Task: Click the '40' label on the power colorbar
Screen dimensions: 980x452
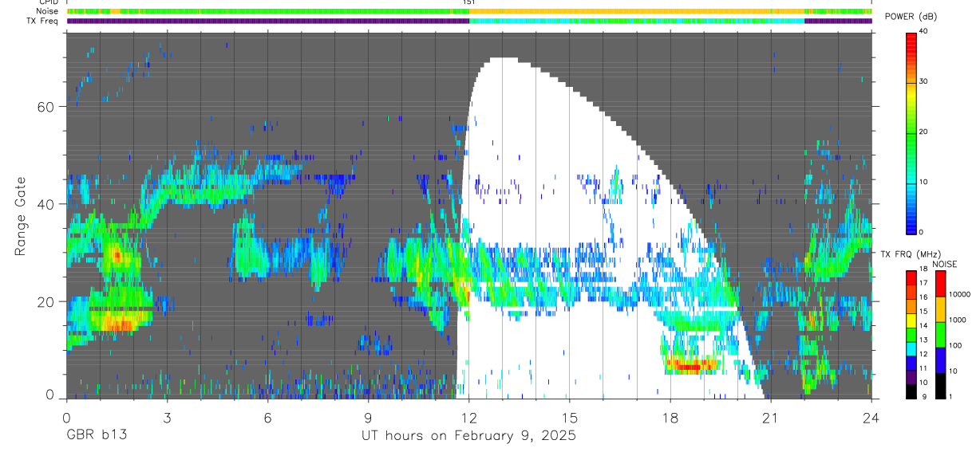Action: click(923, 31)
